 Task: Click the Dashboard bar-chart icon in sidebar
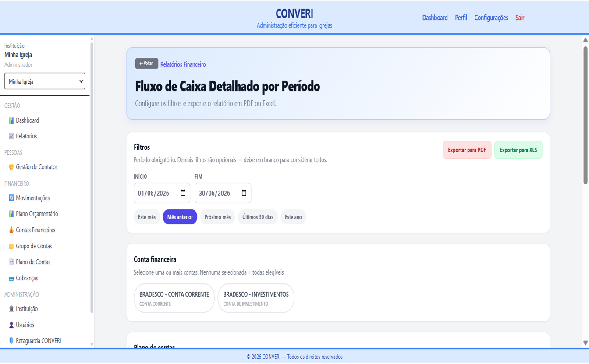click(11, 120)
